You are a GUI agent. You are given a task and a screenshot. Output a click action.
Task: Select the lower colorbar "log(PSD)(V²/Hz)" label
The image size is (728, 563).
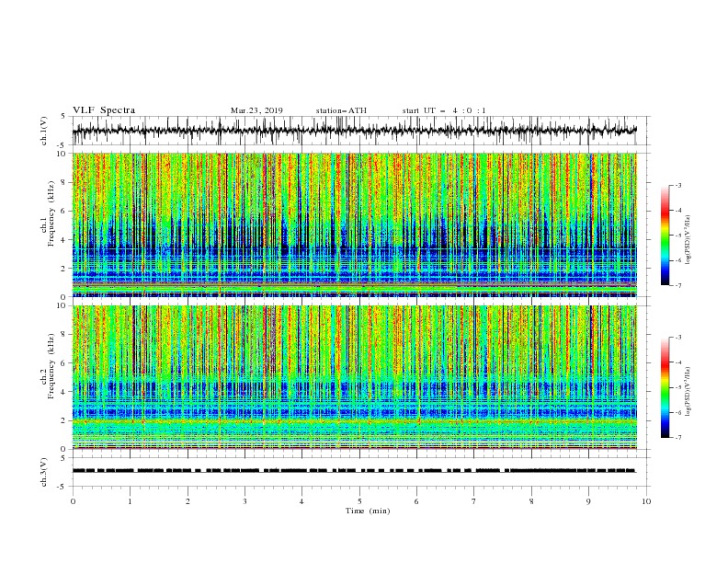click(688, 392)
